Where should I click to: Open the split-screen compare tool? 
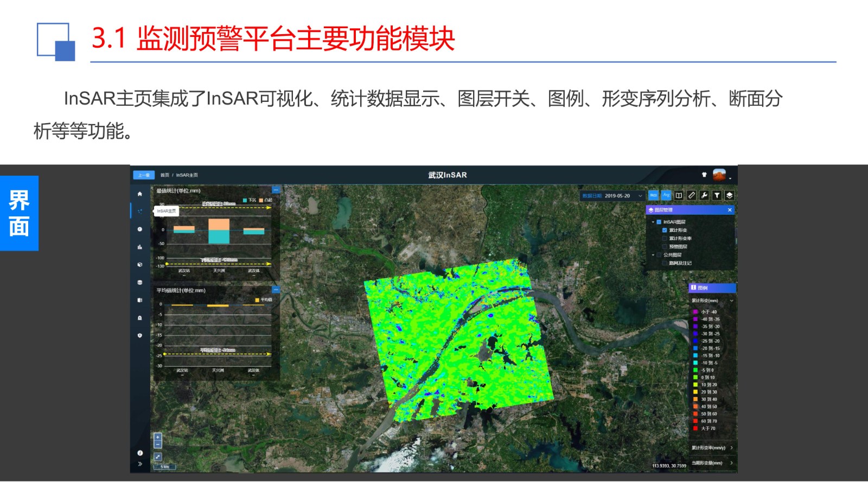point(679,195)
